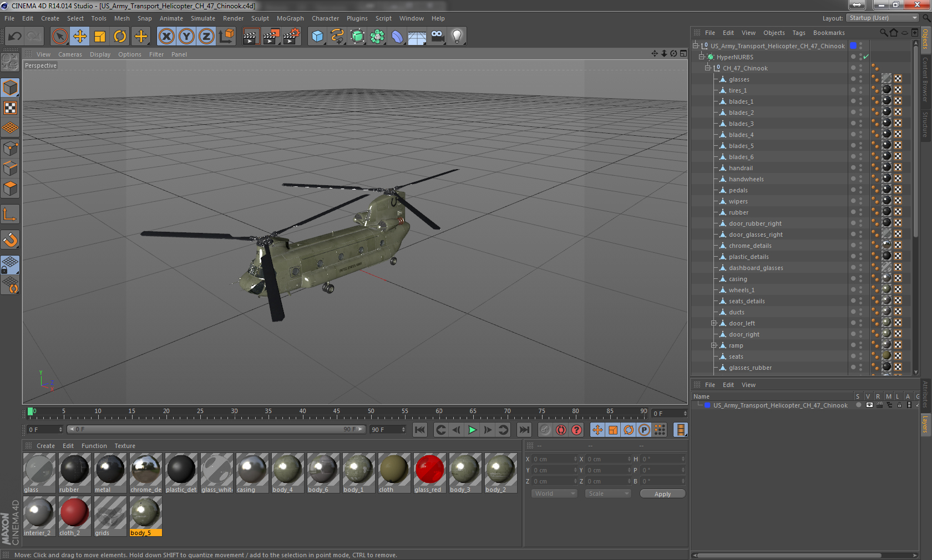Add a Camera object icon
Screen dimensions: 932x560
pos(437,37)
